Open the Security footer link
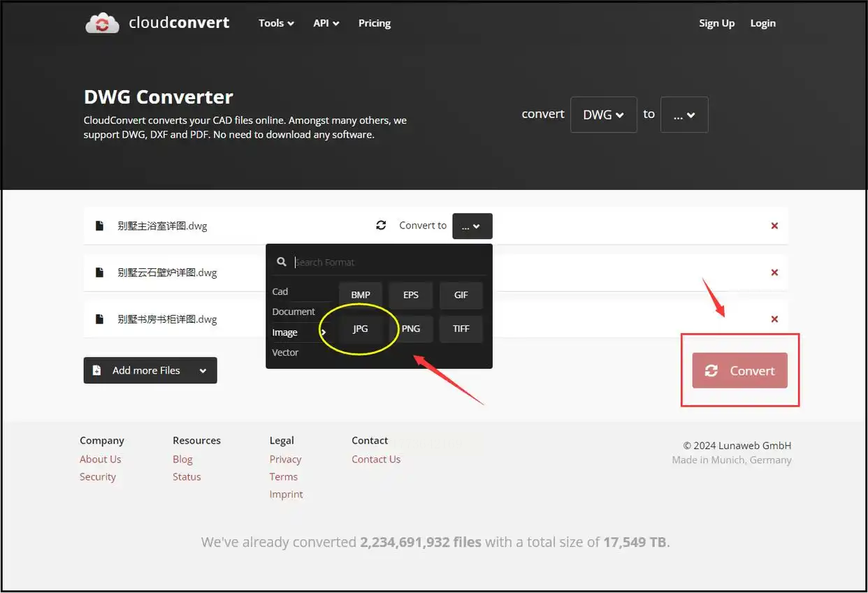This screenshot has height=593, width=868. [x=98, y=476]
